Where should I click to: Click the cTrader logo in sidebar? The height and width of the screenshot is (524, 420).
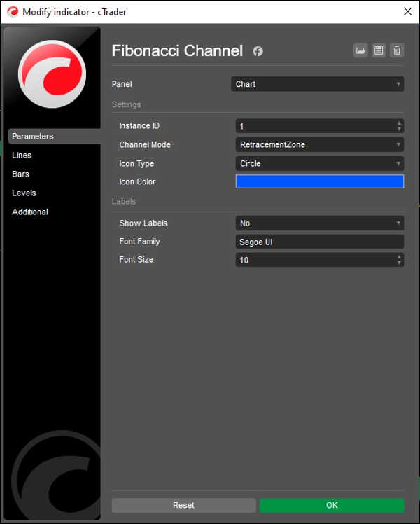pyautogui.click(x=52, y=74)
